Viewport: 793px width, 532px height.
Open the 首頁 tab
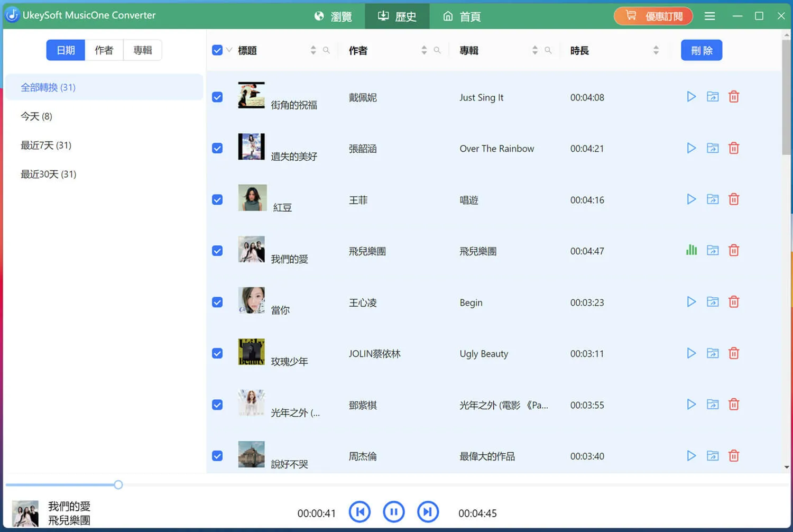462,16
